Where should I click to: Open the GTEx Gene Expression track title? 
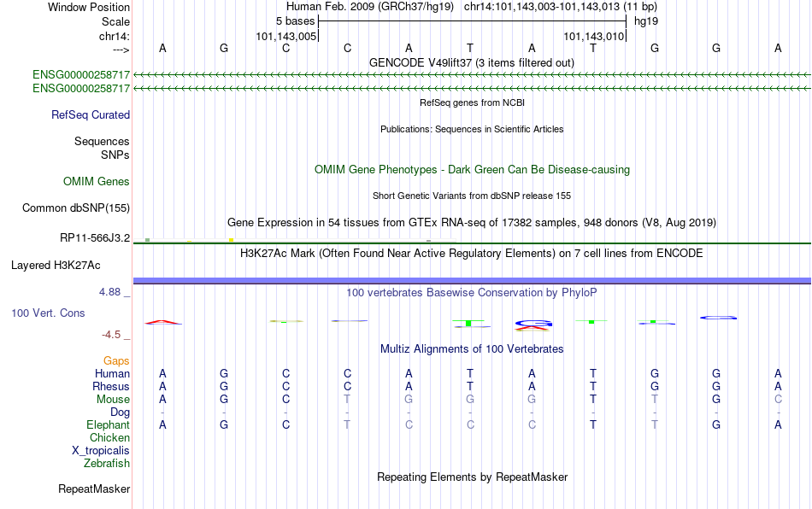[x=472, y=222]
